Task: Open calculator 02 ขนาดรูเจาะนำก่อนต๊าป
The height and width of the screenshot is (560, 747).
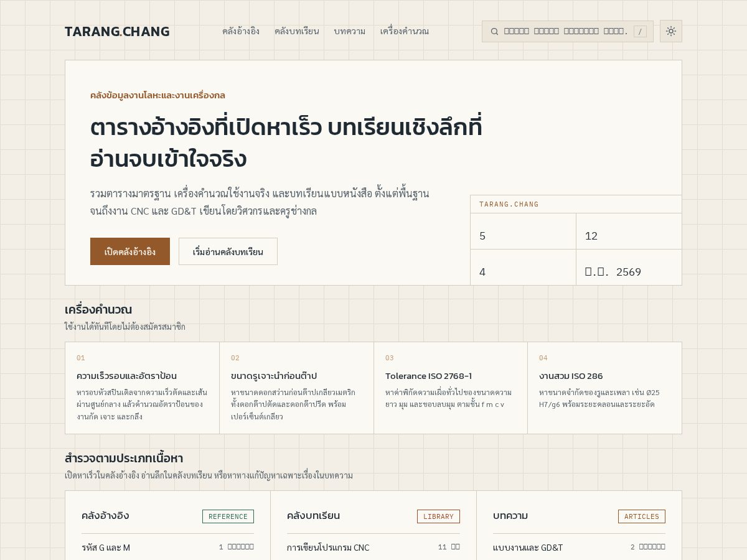Action: point(296,388)
